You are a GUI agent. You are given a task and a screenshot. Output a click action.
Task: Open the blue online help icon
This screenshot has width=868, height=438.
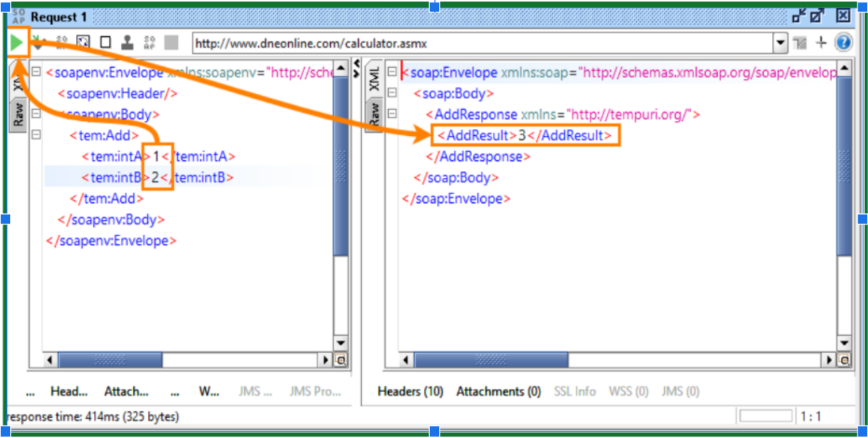(846, 43)
